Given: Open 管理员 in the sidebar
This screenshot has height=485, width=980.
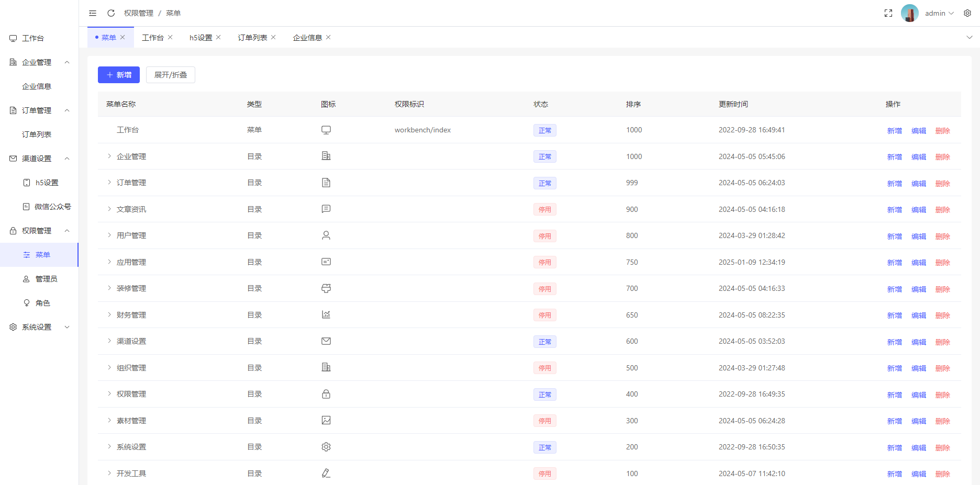Looking at the screenshot, I should coord(46,279).
